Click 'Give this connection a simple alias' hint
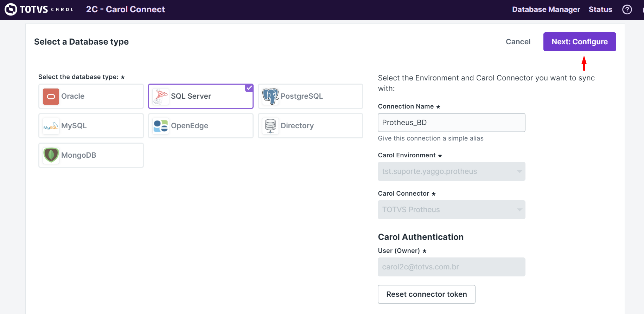Viewport: 644px width, 314px height. 431,138
